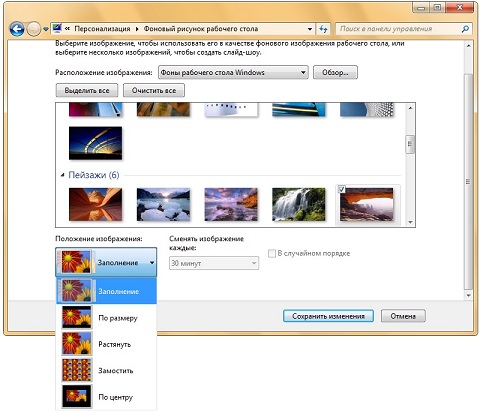Click the Фоновый рисунок рабочего стола breadcrumb

[201, 29]
